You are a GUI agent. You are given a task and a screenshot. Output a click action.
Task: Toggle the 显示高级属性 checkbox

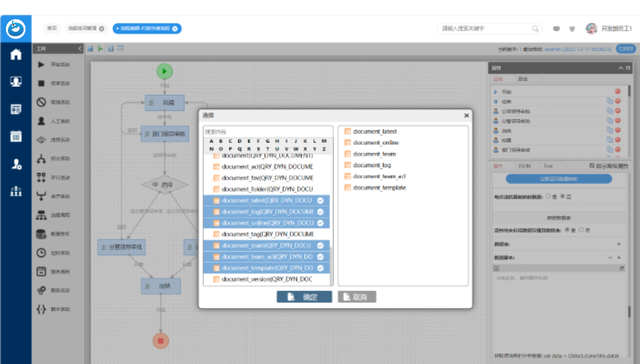pos(592,166)
